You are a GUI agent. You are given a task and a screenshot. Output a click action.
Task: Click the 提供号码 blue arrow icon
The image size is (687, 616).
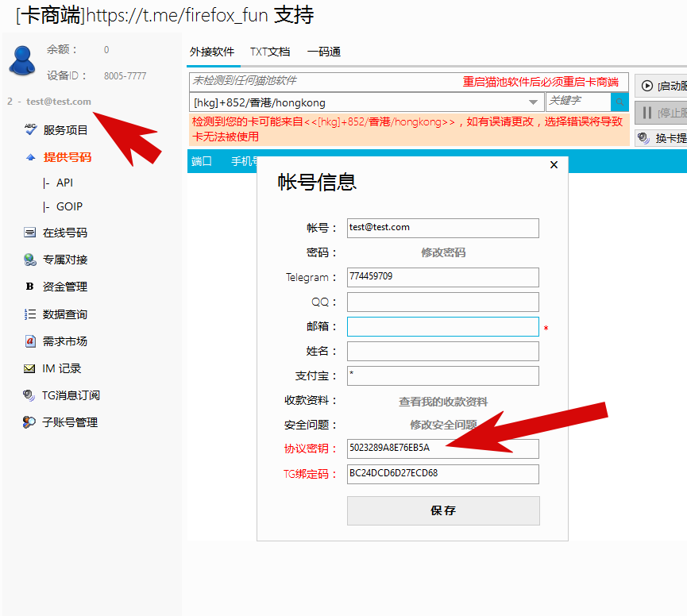pyautogui.click(x=31, y=157)
